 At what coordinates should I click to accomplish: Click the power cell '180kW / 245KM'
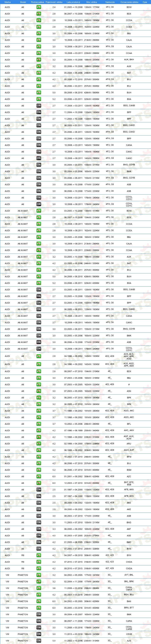pos(92,634)
